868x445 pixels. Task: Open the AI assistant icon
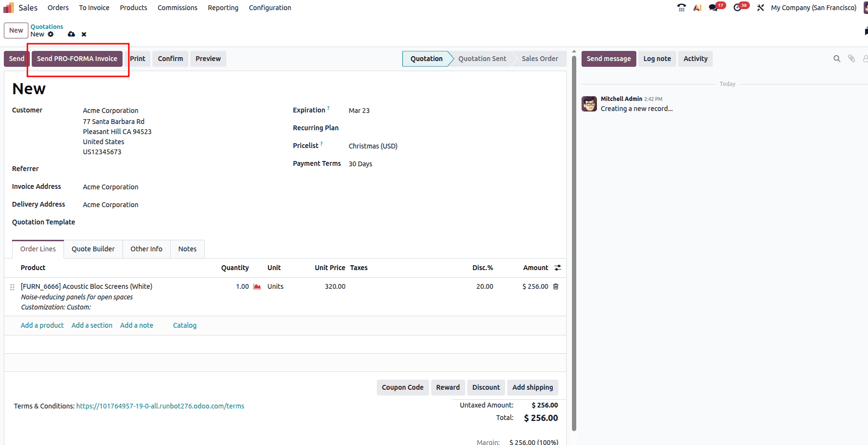point(697,8)
